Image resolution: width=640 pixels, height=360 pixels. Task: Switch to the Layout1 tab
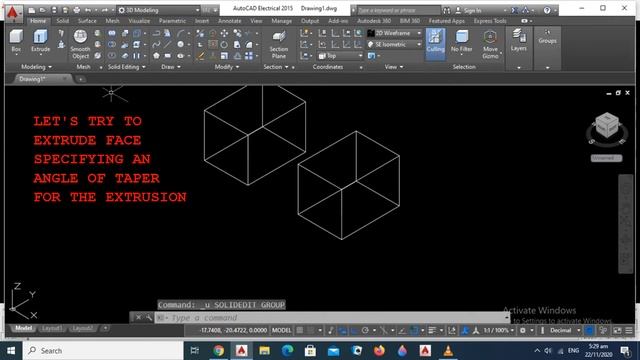[x=52, y=328]
